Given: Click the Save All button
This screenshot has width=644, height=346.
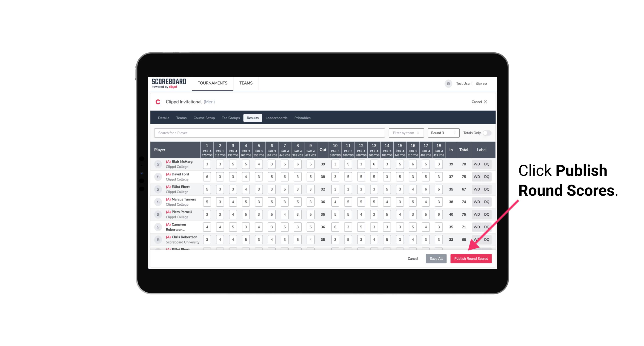Looking at the screenshot, I should click(x=436, y=258).
